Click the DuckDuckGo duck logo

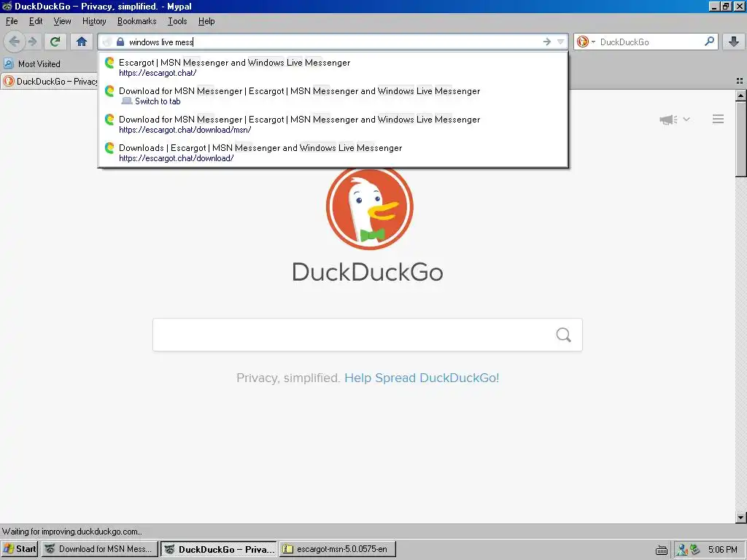coord(370,206)
